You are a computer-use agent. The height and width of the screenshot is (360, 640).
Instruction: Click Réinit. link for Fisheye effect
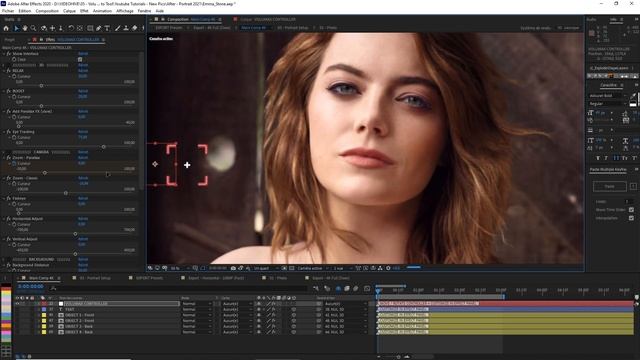[83, 198]
